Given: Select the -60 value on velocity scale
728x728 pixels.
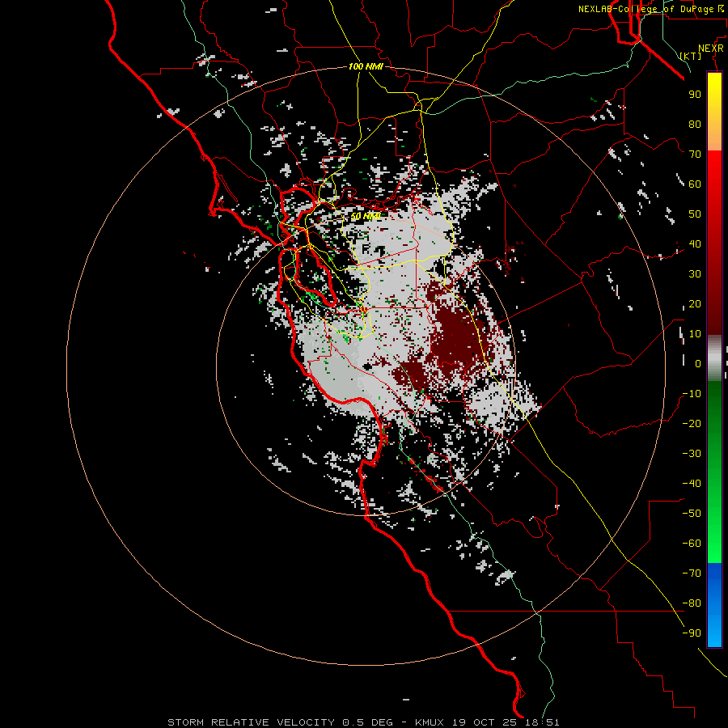Looking at the screenshot, I should 692,544.
